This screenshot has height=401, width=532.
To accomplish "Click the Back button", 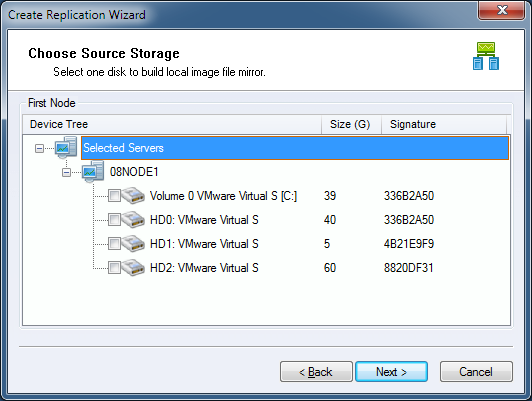I will click(x=316, y=371).
